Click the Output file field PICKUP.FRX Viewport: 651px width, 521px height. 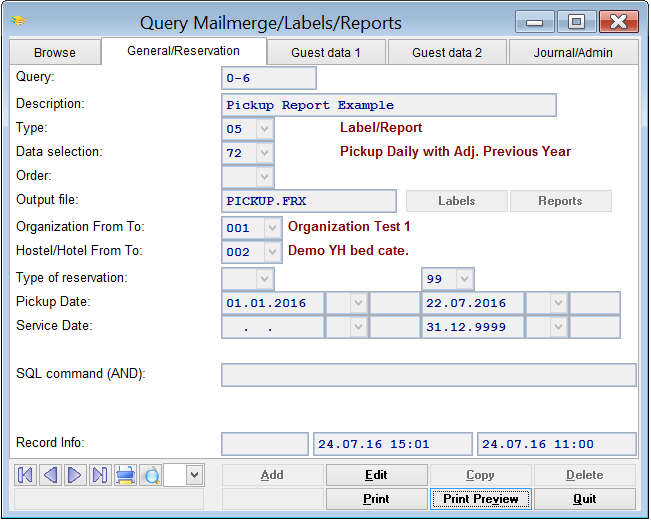[x=309, y=201]
